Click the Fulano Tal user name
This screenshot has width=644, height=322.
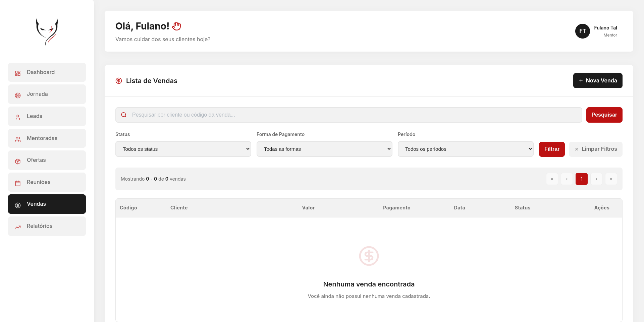coord(605,28)
